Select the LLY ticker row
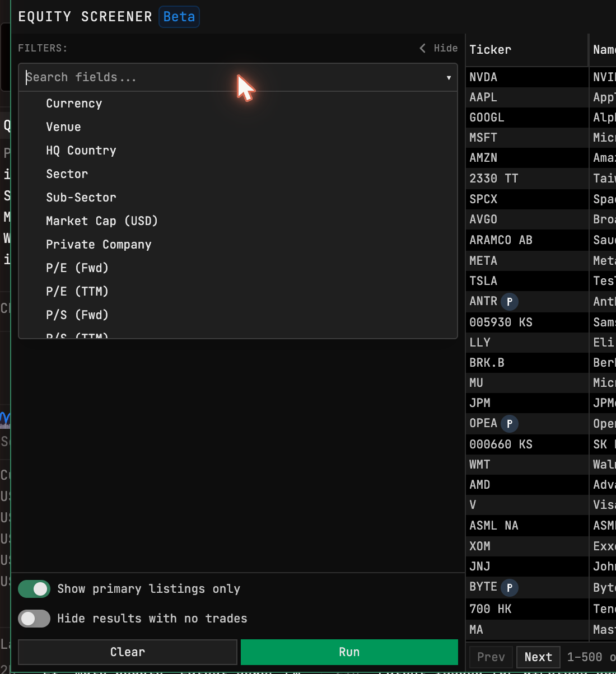The width and height of the screenshot is (616, 674). tap(527, 343)
